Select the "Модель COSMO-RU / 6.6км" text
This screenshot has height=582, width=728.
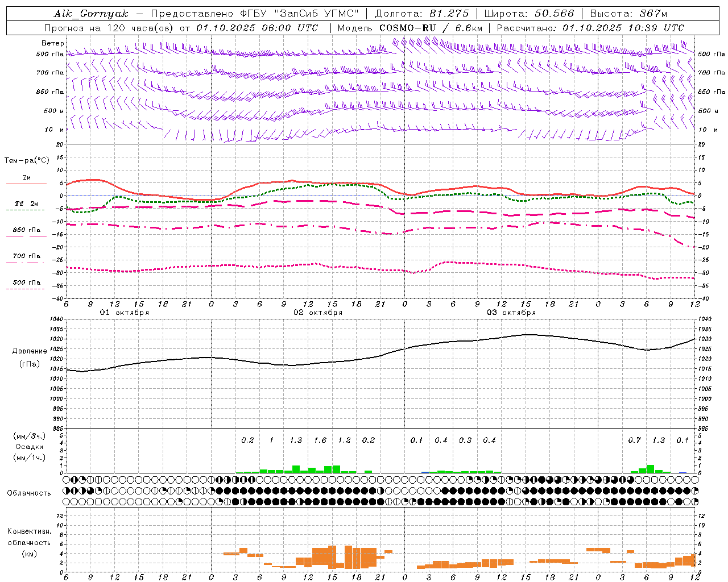(x=410, y=28)
